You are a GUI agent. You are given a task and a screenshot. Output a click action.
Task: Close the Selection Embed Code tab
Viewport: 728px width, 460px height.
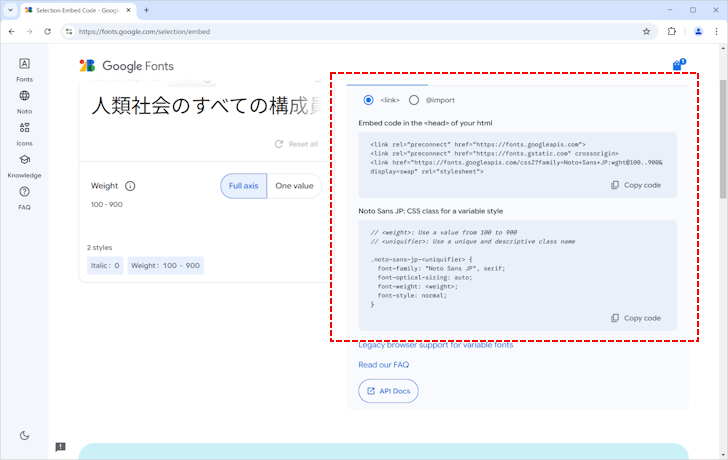tap(129, 10)
